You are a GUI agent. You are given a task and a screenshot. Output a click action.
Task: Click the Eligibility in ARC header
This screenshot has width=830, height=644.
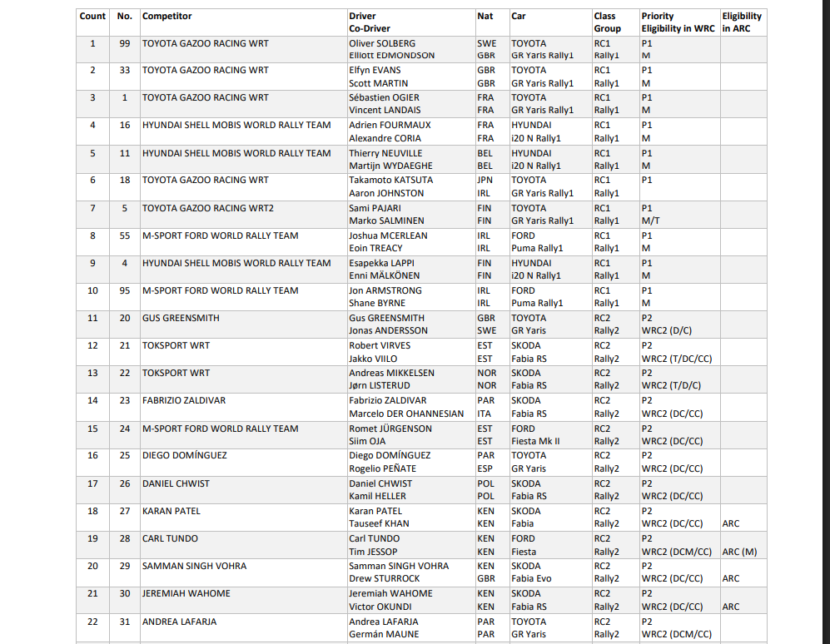point(741,22)
